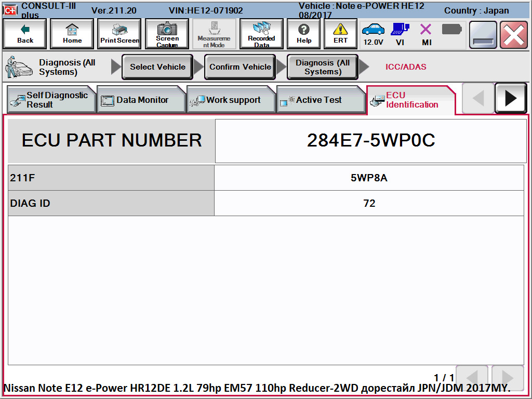Click the ICC/ADAS breadcrumb label
Image resolution: width=532 pixels, height=399 pixels.
coord(406,67)
